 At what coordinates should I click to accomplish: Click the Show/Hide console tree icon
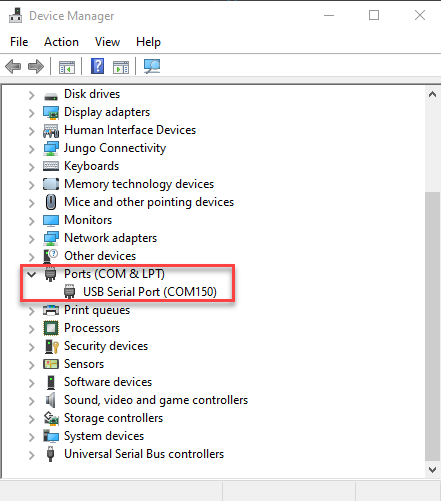click(67, 67)
